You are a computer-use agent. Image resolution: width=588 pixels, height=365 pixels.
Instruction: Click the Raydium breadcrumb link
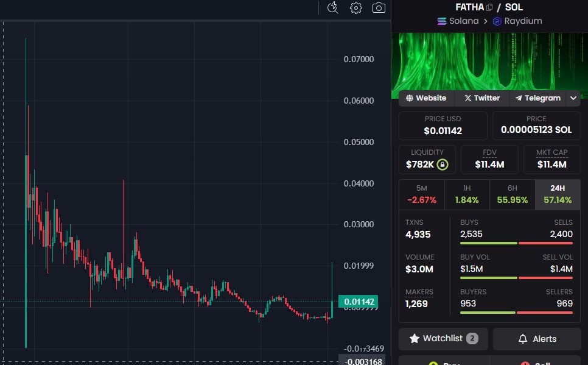(x=517, y=21)
